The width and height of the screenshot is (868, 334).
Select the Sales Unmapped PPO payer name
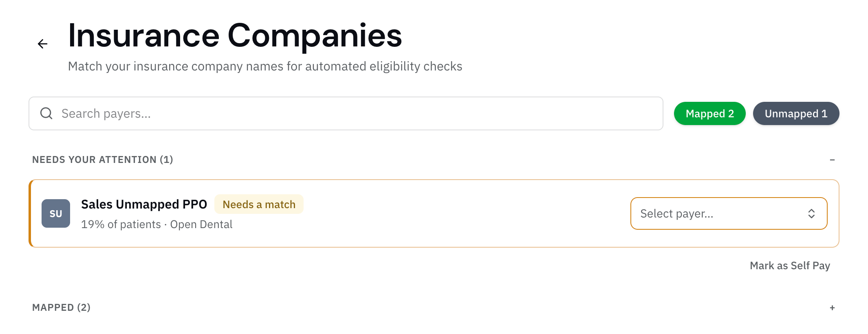point(144,204)
